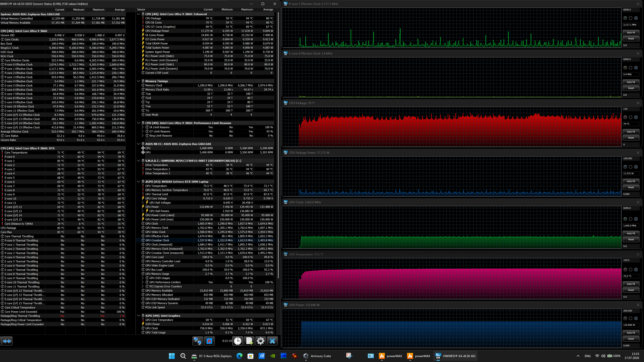Click Reset on E-core 4 graph
The height and width of the screenshot is (362, 644).
coord(631,88)
